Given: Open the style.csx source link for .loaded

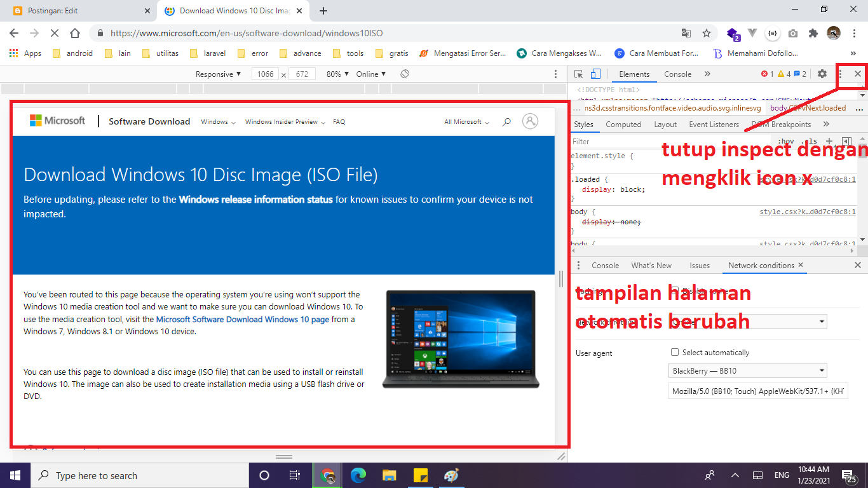Looking at the screenshot, I should coord(808,179).
